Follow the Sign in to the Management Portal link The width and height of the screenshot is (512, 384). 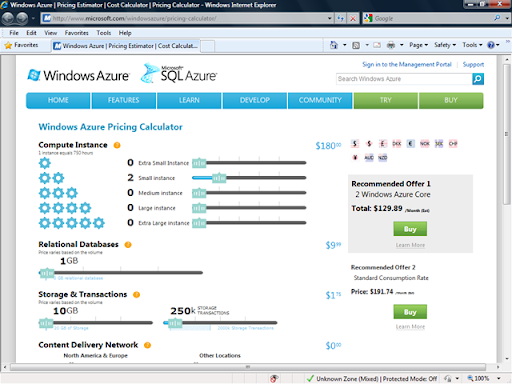(407, 64)
